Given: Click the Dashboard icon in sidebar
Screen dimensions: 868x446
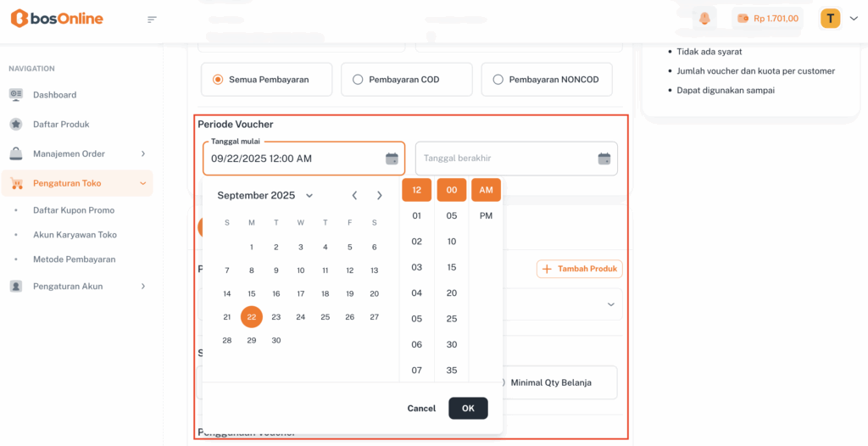Looking at the screenshot, I should click(x=16, y=95).
